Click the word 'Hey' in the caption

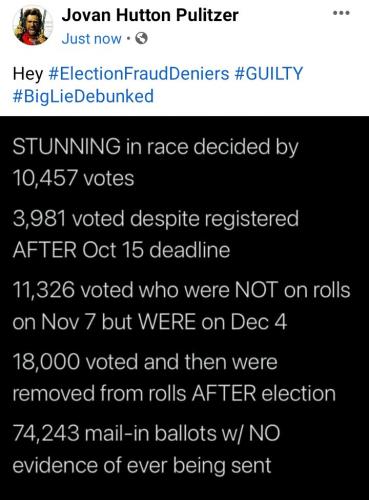pyautogui.click(x=28, y=74)
